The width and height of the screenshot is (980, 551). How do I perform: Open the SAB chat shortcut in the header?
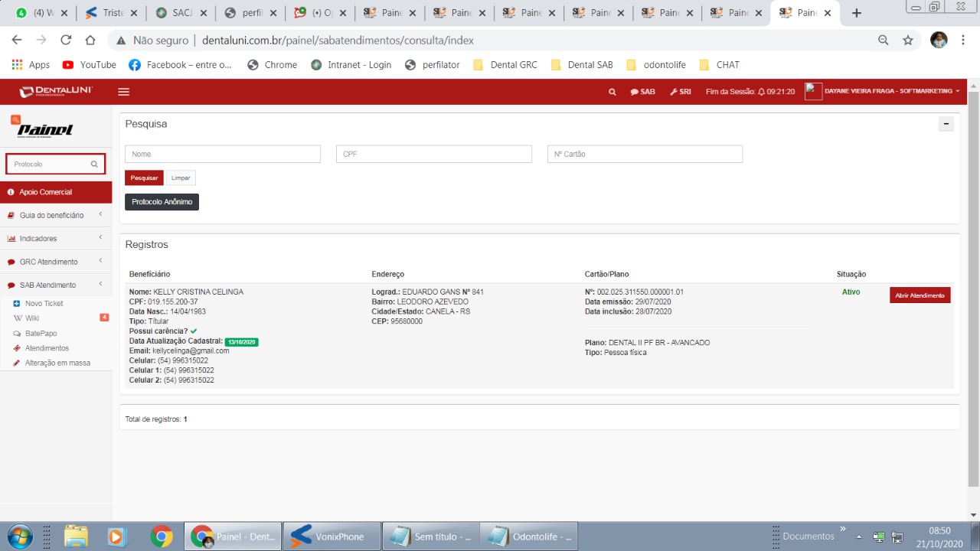(x=642, y=92)
